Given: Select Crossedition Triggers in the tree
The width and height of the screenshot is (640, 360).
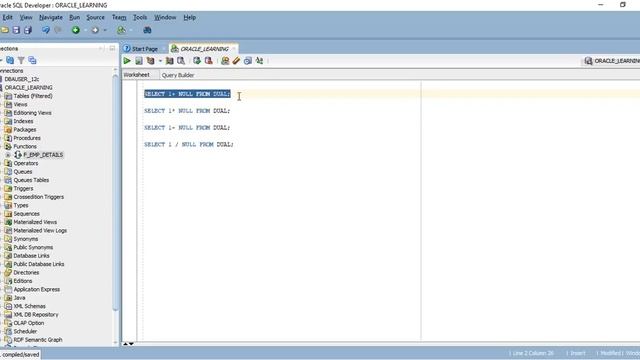Looking at the screenshot, I should point(38,197).
